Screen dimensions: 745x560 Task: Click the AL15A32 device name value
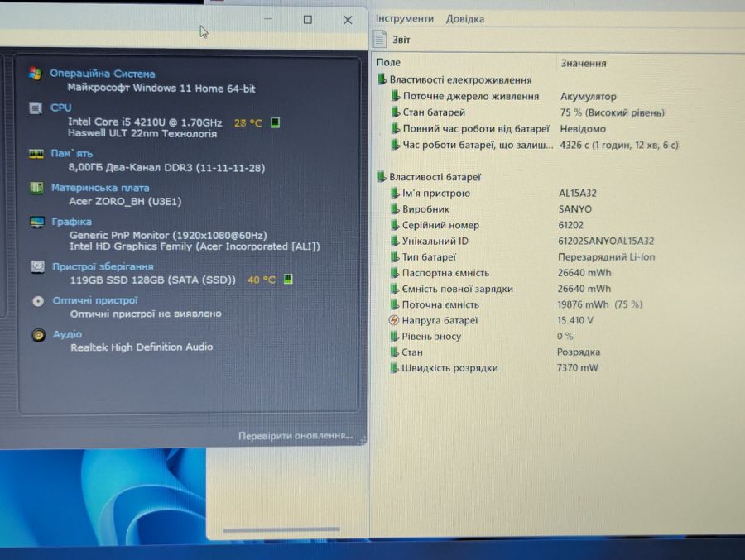577,194
